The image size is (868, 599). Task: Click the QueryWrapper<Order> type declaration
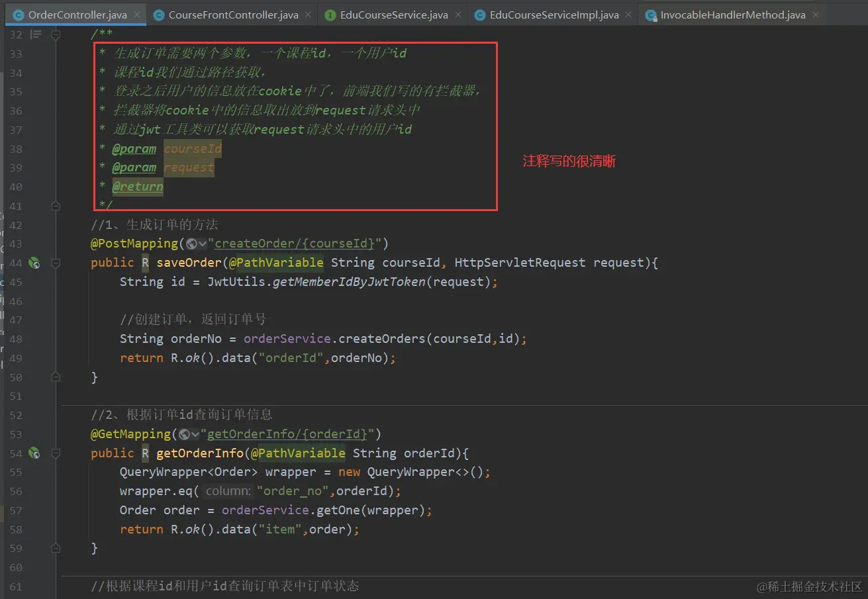pos(189,473)
